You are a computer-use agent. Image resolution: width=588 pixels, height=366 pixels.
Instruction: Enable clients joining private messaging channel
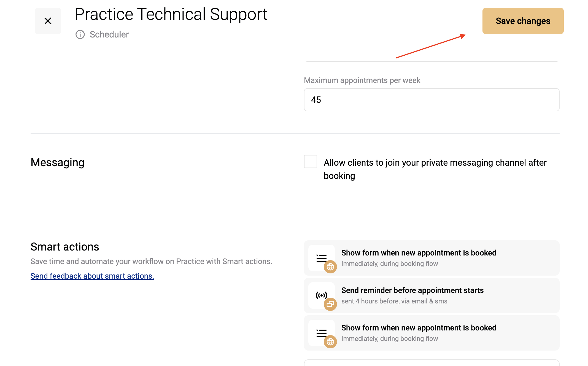(x=311, y=162)
